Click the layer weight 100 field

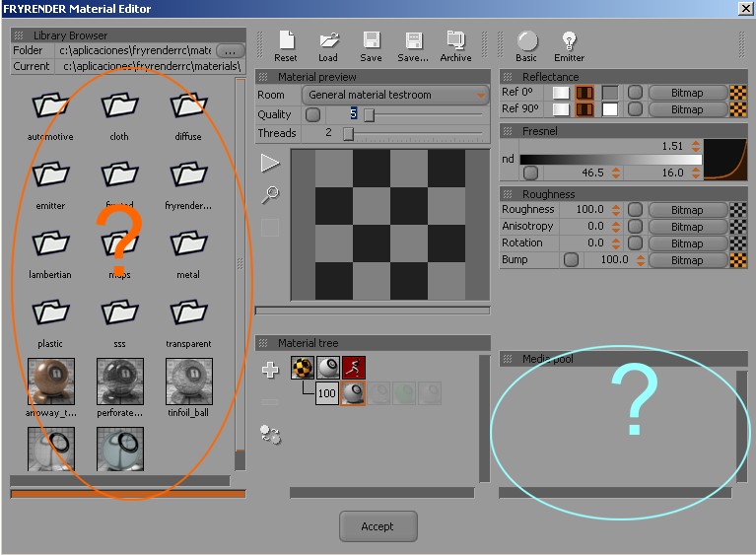point(326,393)
